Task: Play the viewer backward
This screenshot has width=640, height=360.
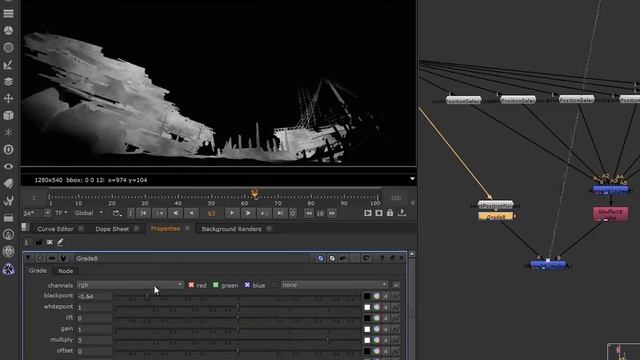Action: (175, 213)
